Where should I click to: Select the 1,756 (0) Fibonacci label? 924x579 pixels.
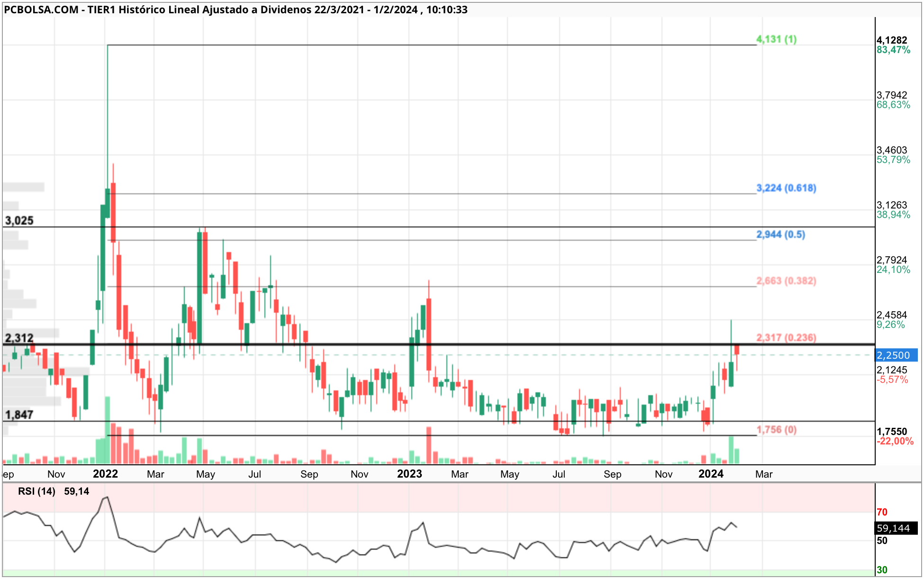coord(776,429)
